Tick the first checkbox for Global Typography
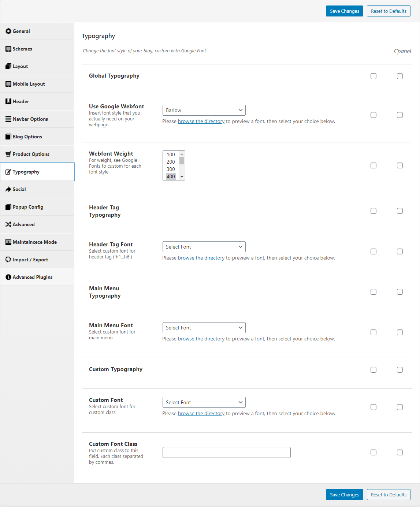Screen dimensions: 420x507 373,76
